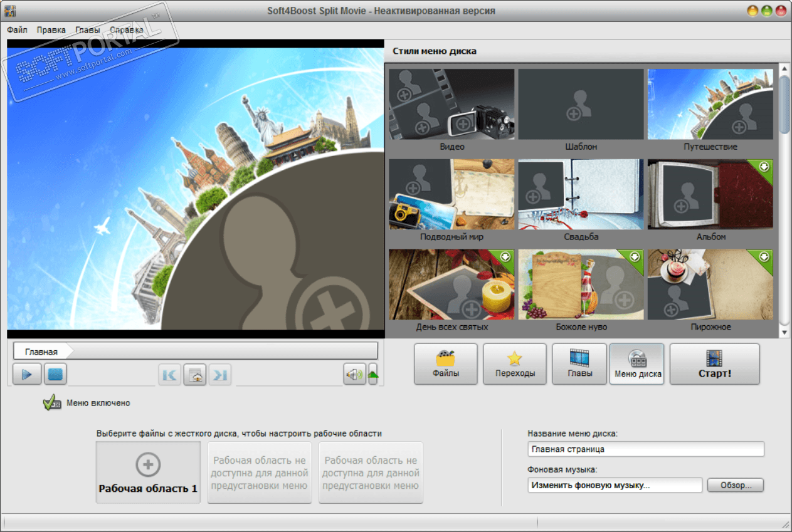Open the Справка menu
The width and height of the screenshot is (792, 532).
126,29
